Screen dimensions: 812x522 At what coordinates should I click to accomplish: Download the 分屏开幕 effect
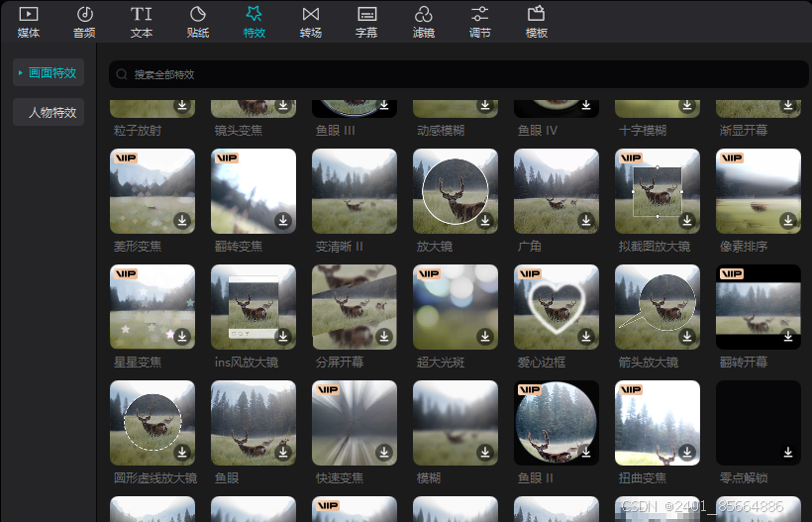tap(384, 337)
